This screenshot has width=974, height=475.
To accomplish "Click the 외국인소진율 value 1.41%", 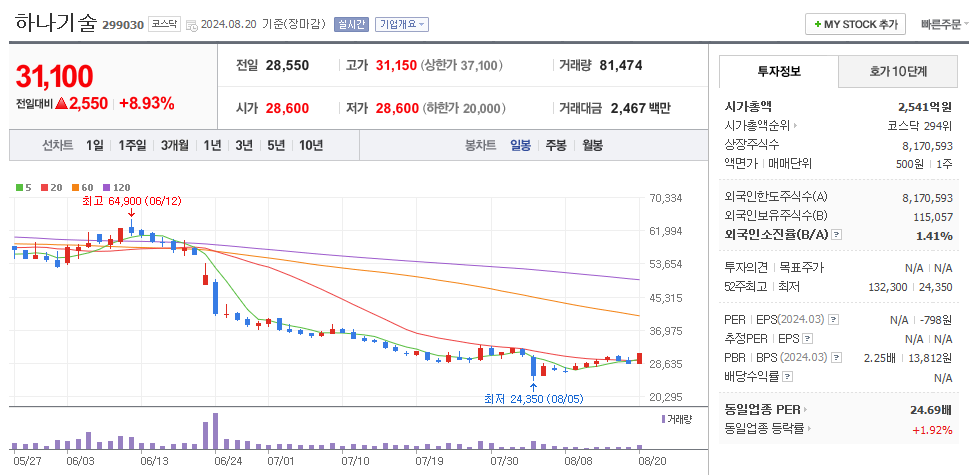I will point(934,236).
